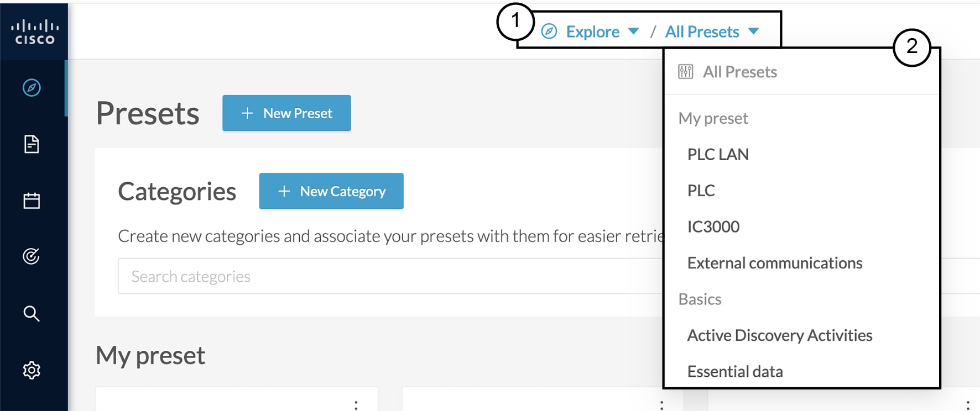Open the Reports document icon in sidebar
980x411 pixels.
(x=32, y=144)
